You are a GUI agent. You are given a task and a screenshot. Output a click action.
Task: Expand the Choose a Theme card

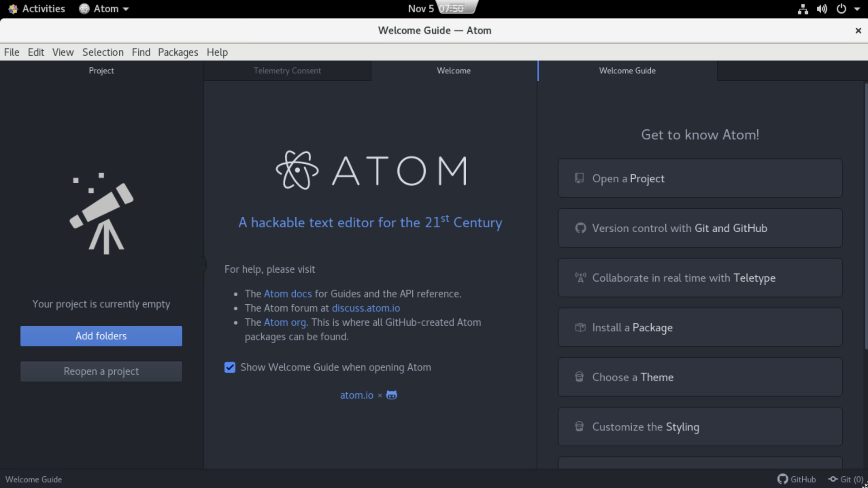click(700, 377)
